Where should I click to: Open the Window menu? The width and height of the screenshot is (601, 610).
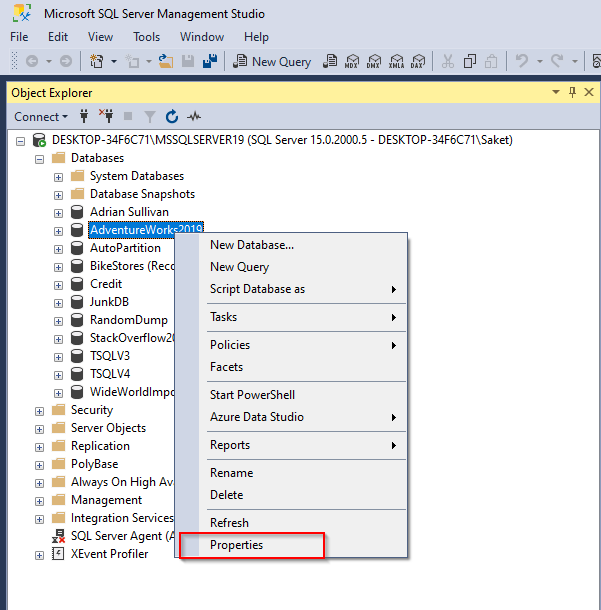click(x=202, y=37)
